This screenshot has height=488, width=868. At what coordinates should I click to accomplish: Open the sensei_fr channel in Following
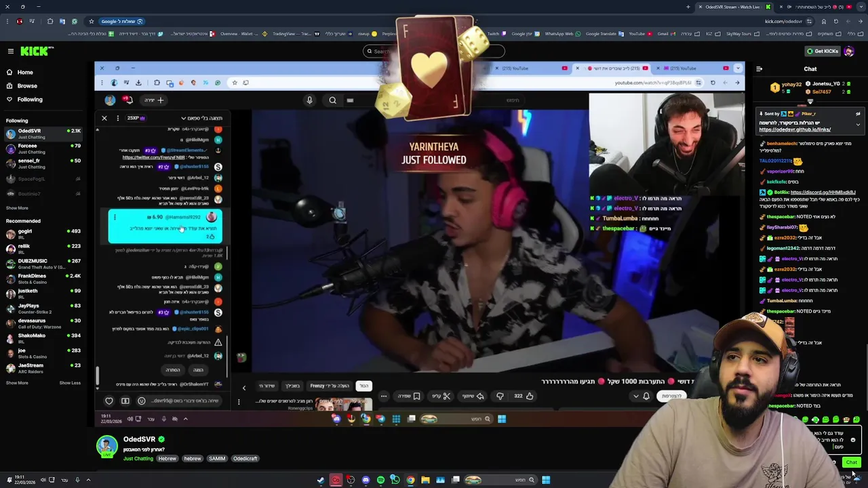point(43,163)
